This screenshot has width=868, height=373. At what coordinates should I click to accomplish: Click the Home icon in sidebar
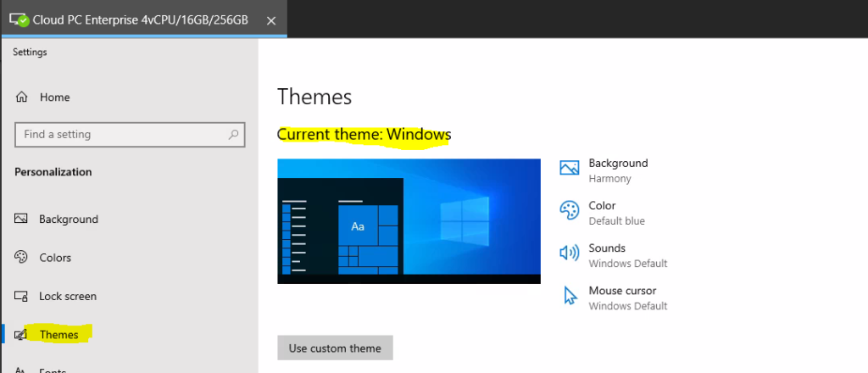(21, 97)
